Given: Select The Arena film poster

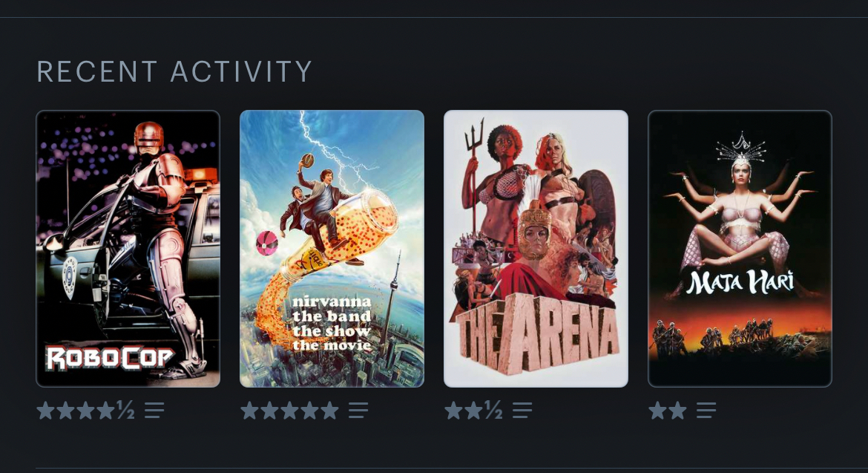Looking at the screenshot, I should click(x=536, y=249).
